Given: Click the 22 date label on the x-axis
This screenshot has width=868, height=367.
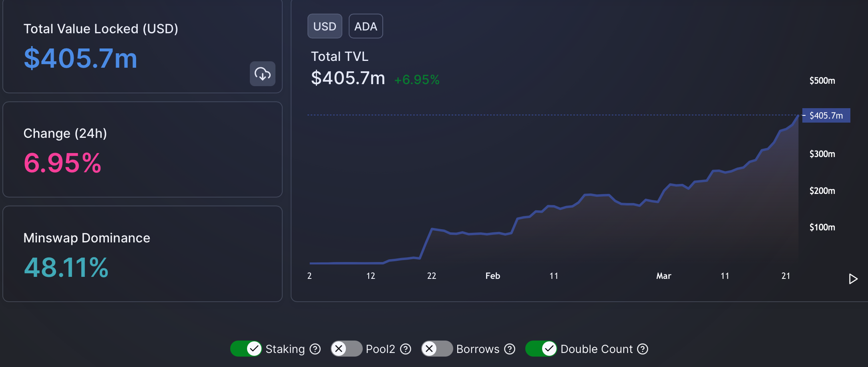Looking at the screenshot, I should (432, 276).
